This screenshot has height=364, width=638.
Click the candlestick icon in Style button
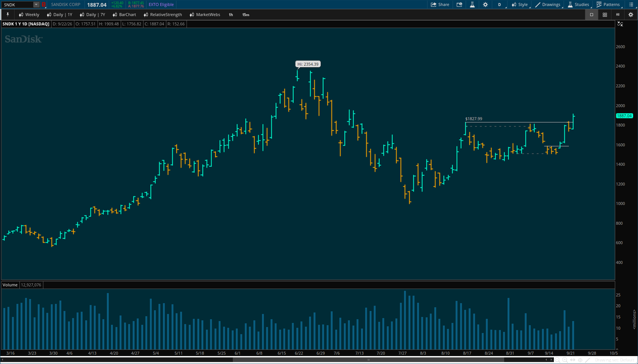(514, 4)
